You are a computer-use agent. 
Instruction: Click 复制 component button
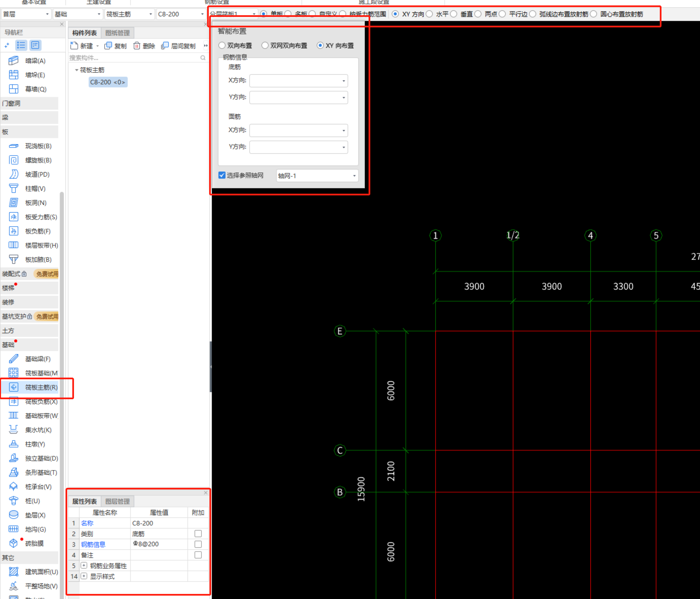(x=116, y=46)
